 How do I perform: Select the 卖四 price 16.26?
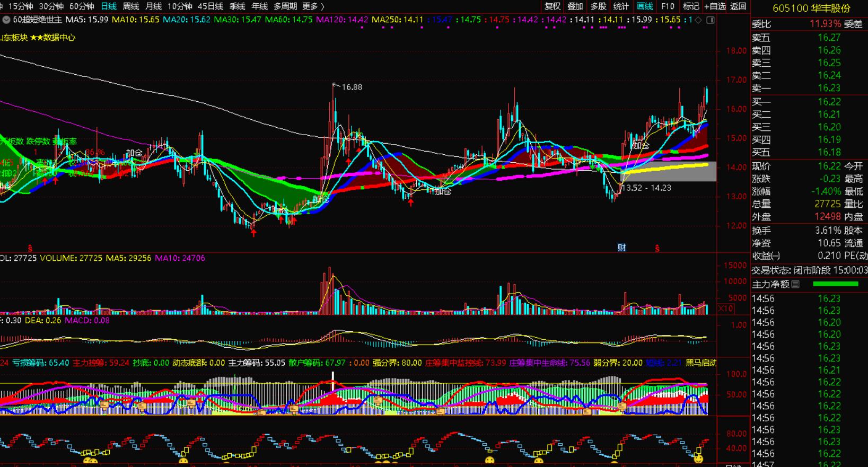click(x=829, y=50)
